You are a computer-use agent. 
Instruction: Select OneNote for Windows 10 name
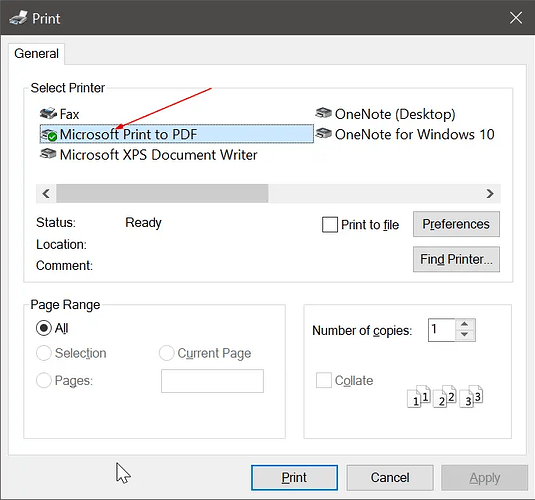coord(415,134)
